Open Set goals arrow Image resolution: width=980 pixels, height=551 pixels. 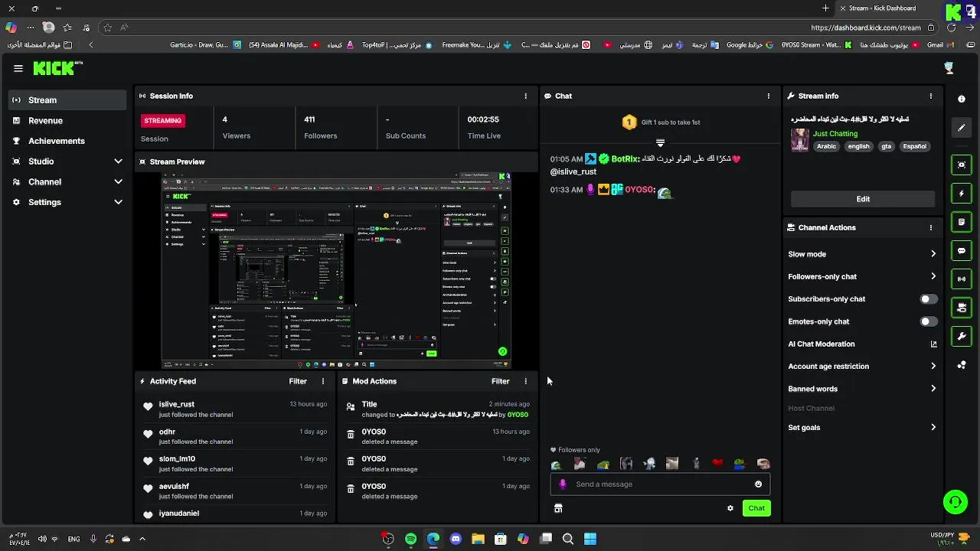click(x=933, y=428)
